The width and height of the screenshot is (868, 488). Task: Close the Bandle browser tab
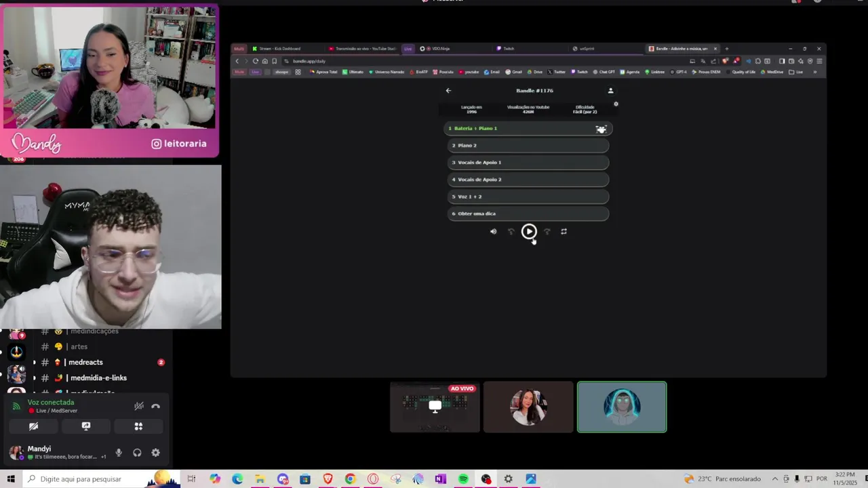[x=715, y=49]
